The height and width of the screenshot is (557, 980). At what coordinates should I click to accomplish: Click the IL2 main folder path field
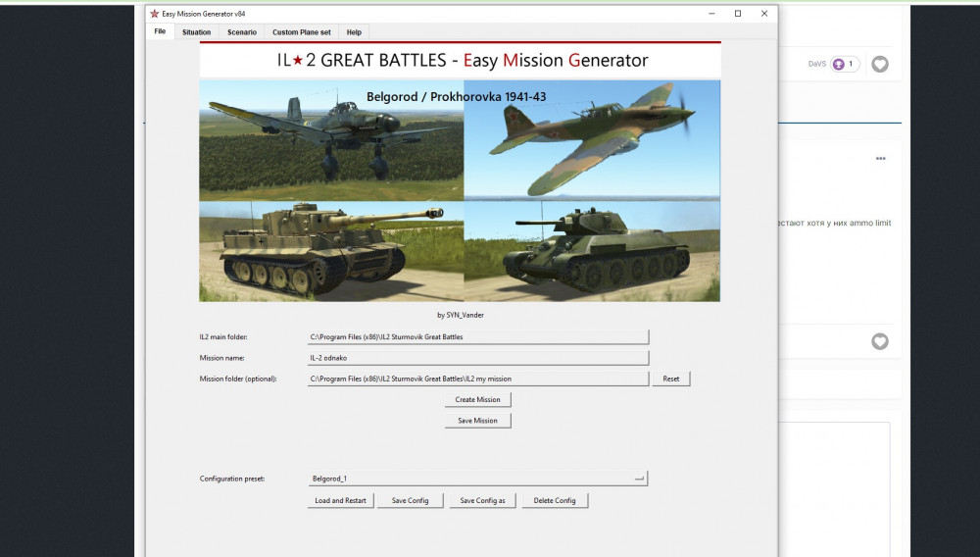click(x=477, y=337)
